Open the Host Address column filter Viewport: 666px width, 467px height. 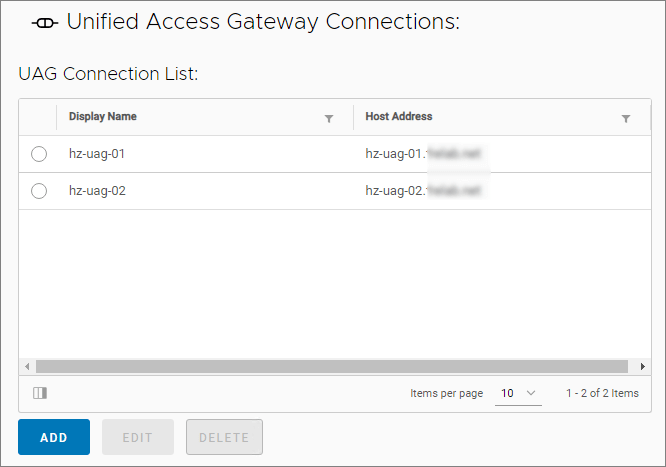tap(626, 118)
